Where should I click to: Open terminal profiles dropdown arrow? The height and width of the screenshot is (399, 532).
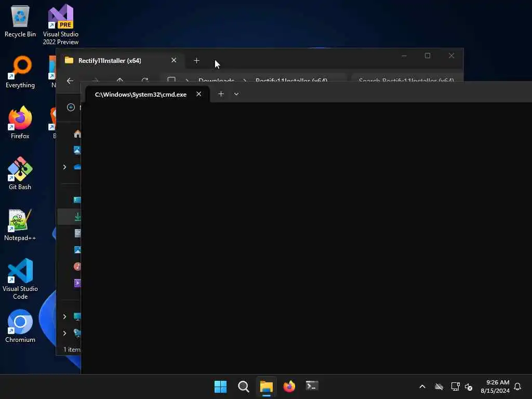coord(236,94)
